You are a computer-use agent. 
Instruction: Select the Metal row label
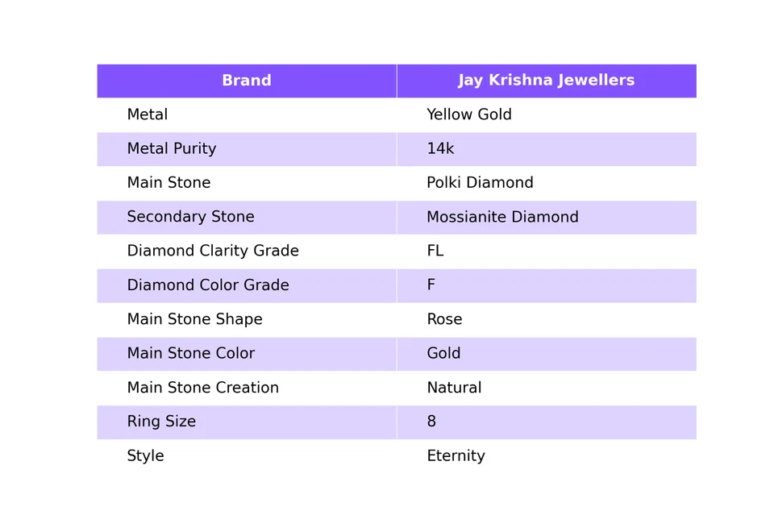pos(147,114)
